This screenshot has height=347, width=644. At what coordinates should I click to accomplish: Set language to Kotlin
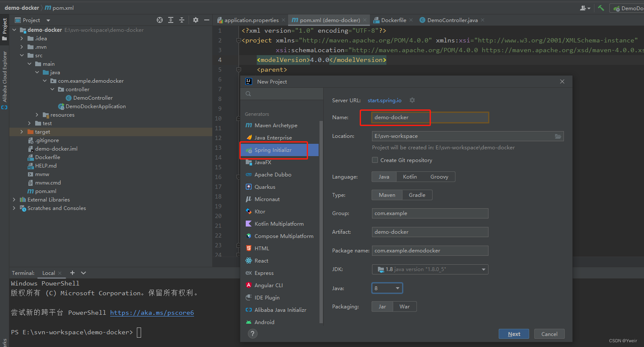click(410, 177)
